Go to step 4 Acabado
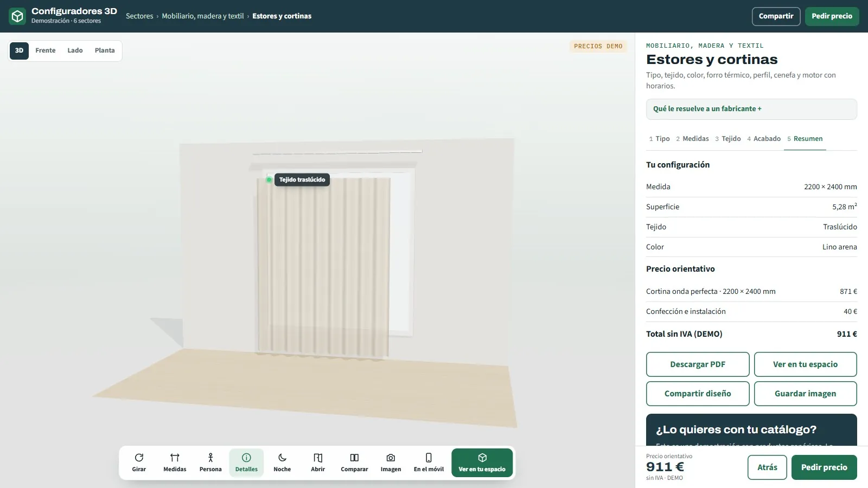Screen dimensions: 868x488 click(764, 139)
